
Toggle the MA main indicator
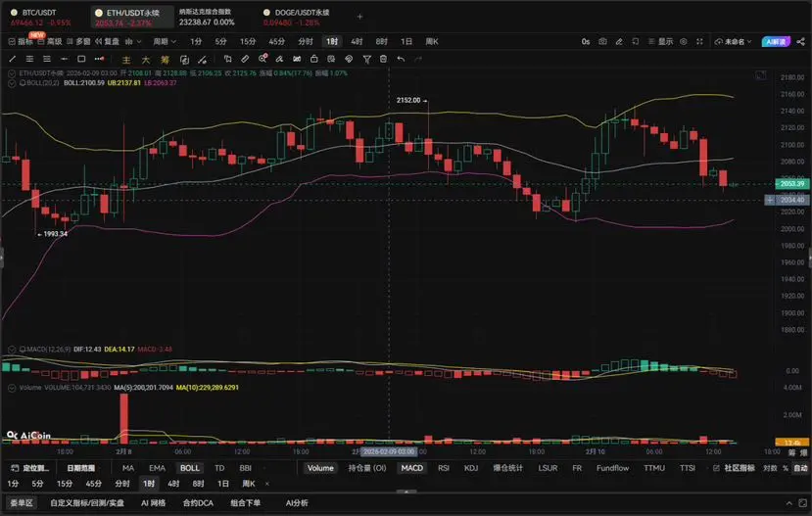tap(128, 468)
